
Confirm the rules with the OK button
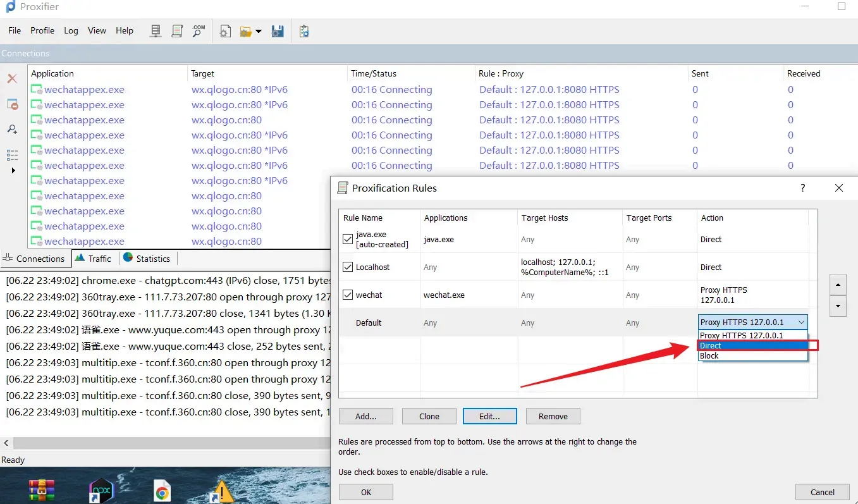(365, 492)
